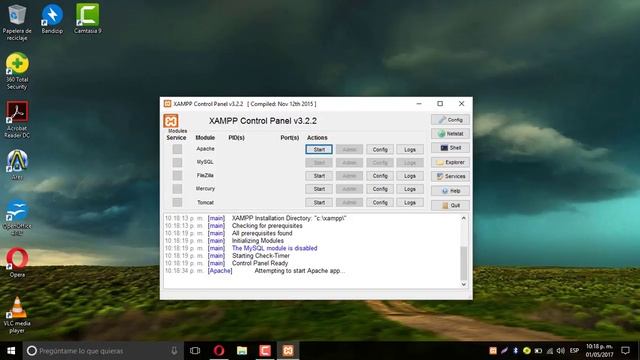Open Opera from the taskbar
The height and width of the screenshot is (360, 640).
coord(219,351)
